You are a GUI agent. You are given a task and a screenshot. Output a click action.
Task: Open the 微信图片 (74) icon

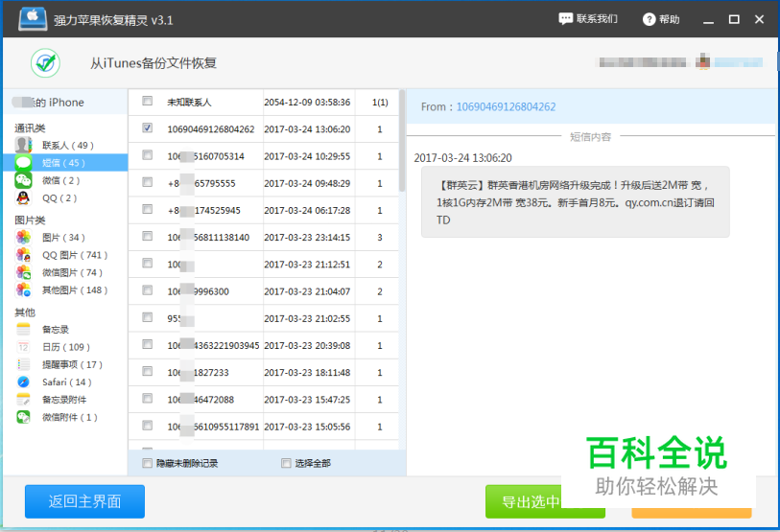pos(23,272)
